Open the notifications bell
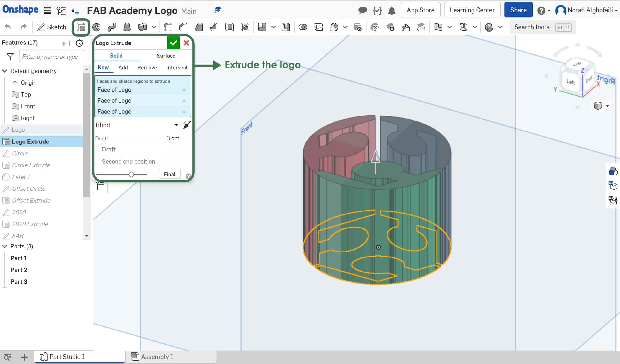This screenshot has height=364, width=620. point(392,10)
